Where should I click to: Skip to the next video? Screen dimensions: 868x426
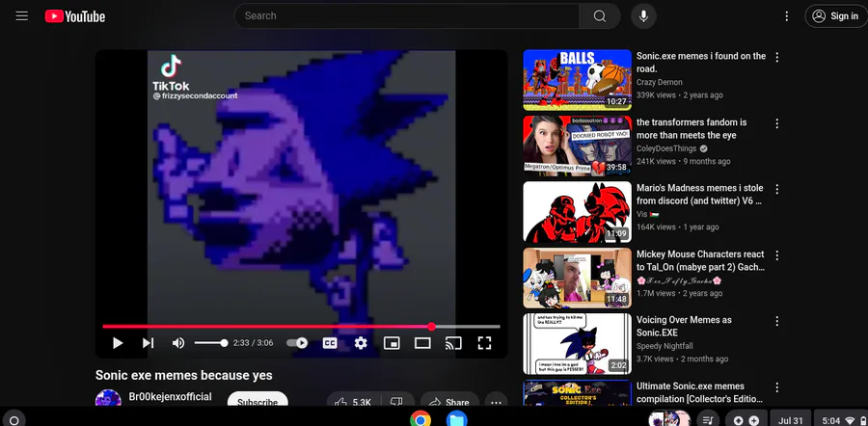[148, 343]
